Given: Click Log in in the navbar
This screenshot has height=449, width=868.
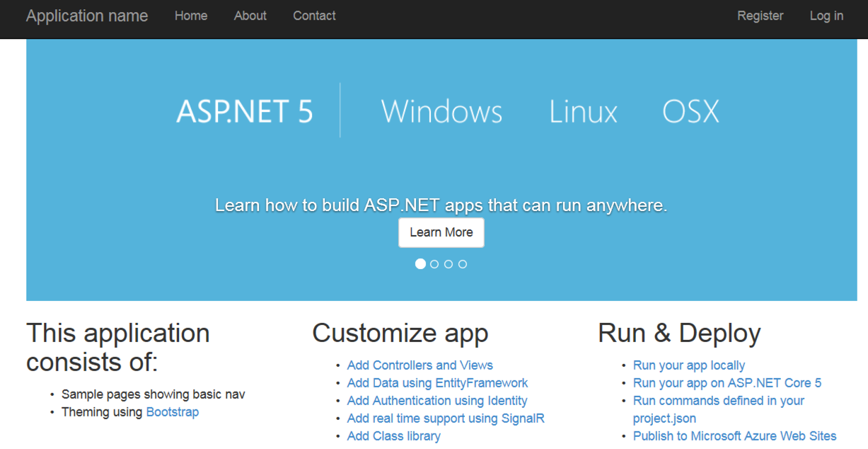Looking at the screenshot, I should coord(826,16).
